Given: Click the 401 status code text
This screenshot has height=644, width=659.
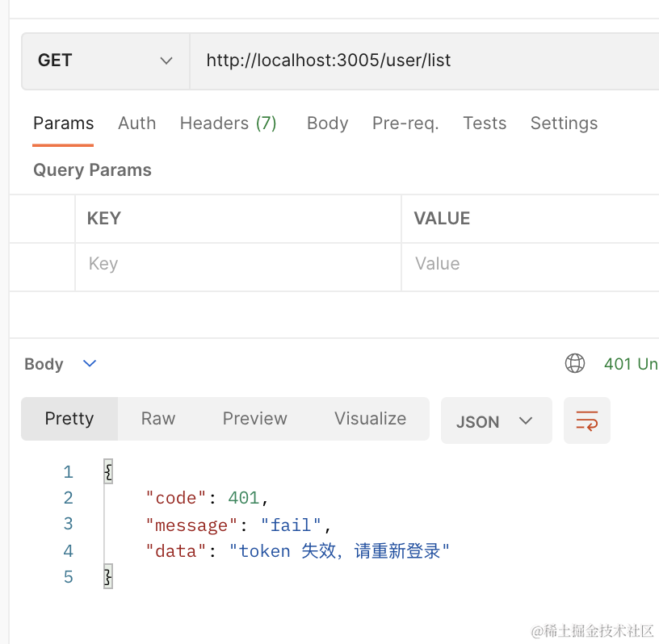Looking at the screenshot, I should (x=630, y=364).
